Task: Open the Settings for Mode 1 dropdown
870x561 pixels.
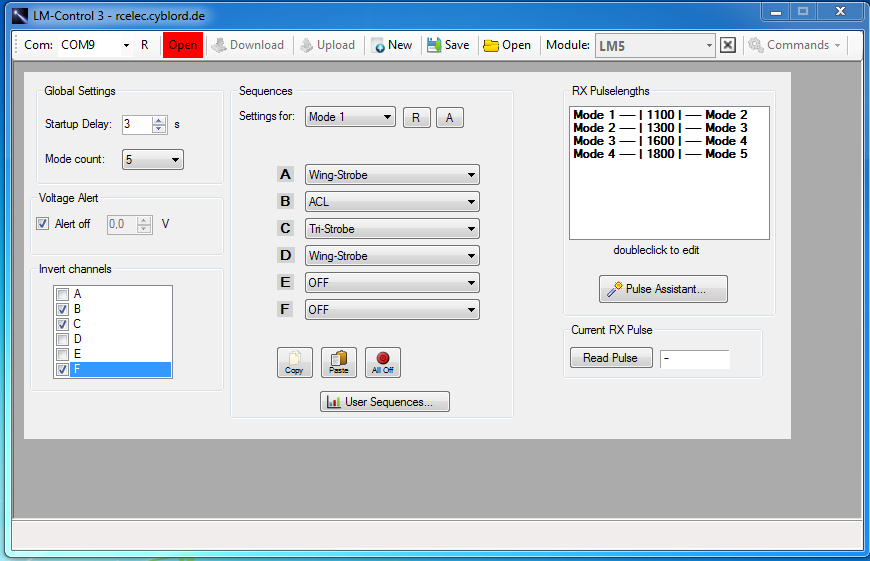Action: tap(350, 117)
